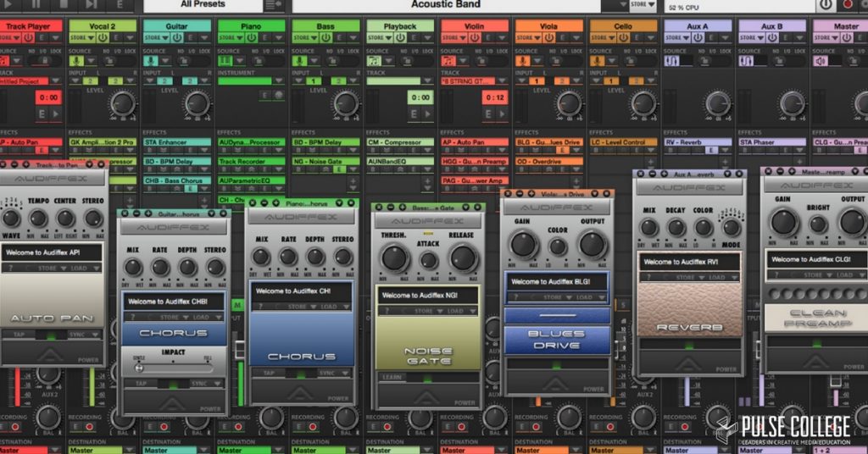Click the Reverb DECAY knob
The image size is (868, 454).
pyautogui.click(x=676, y=227)
